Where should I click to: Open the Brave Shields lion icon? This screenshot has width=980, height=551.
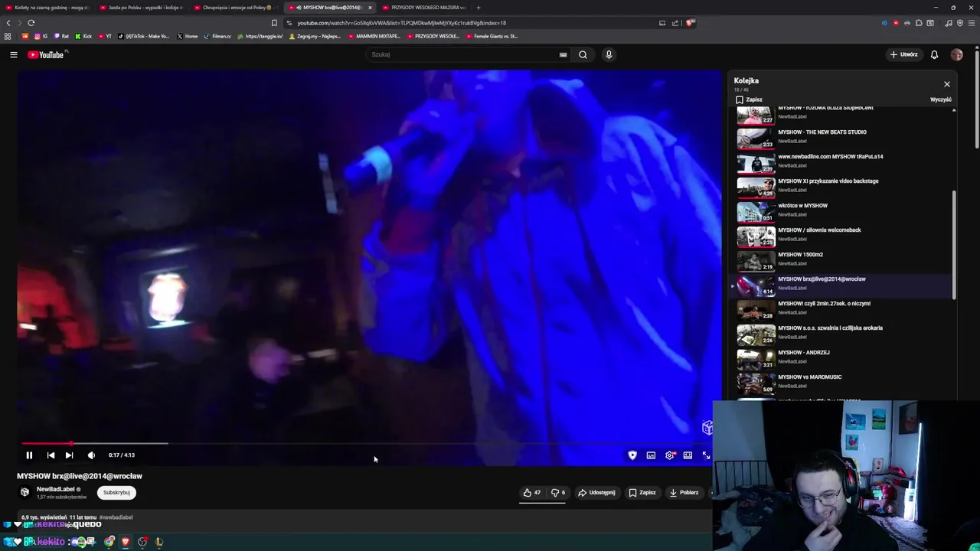[x=690, y=23]
